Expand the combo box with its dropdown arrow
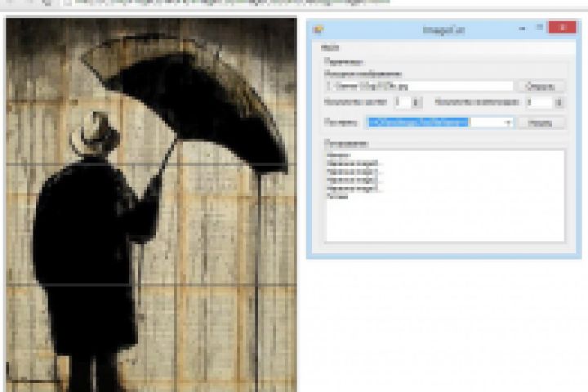This screenshot has width=588, height=392. 508,122
